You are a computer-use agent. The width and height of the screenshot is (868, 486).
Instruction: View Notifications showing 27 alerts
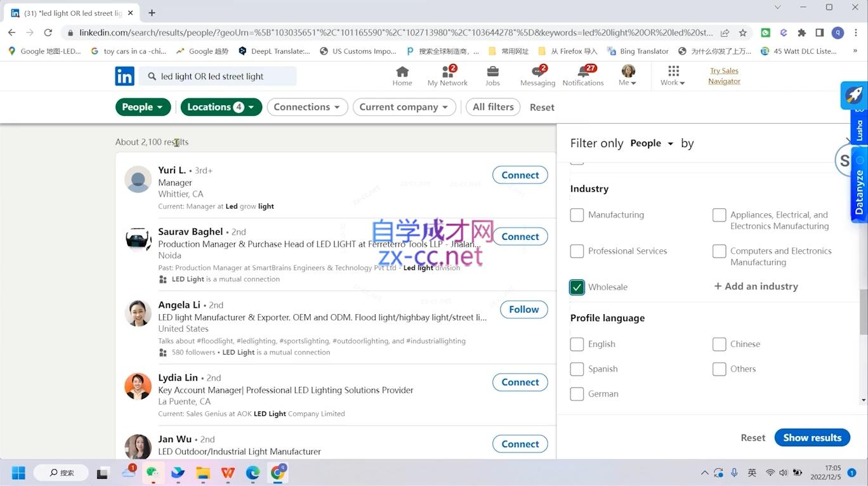[582, 75]
